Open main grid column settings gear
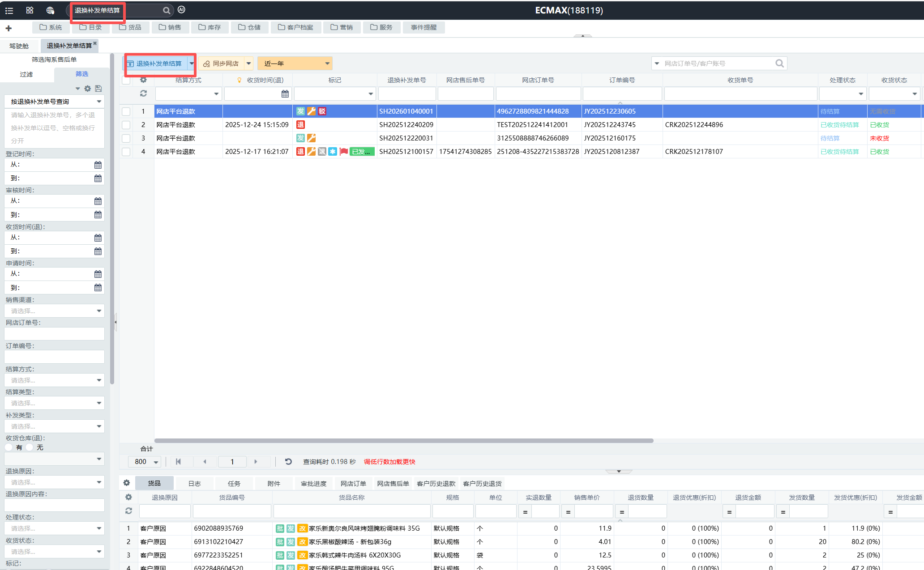 click(x=143, y=80)
